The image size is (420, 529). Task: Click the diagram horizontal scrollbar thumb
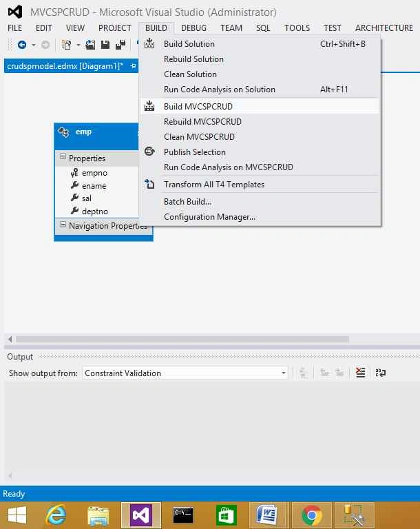pyautogui.click(x=182, y=339)
